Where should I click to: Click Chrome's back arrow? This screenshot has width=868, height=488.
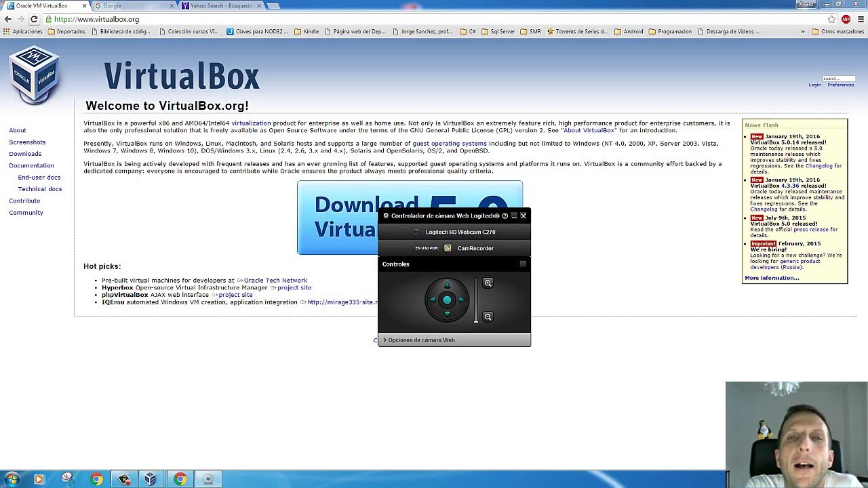pyautogui.click(x=8, y=19)
